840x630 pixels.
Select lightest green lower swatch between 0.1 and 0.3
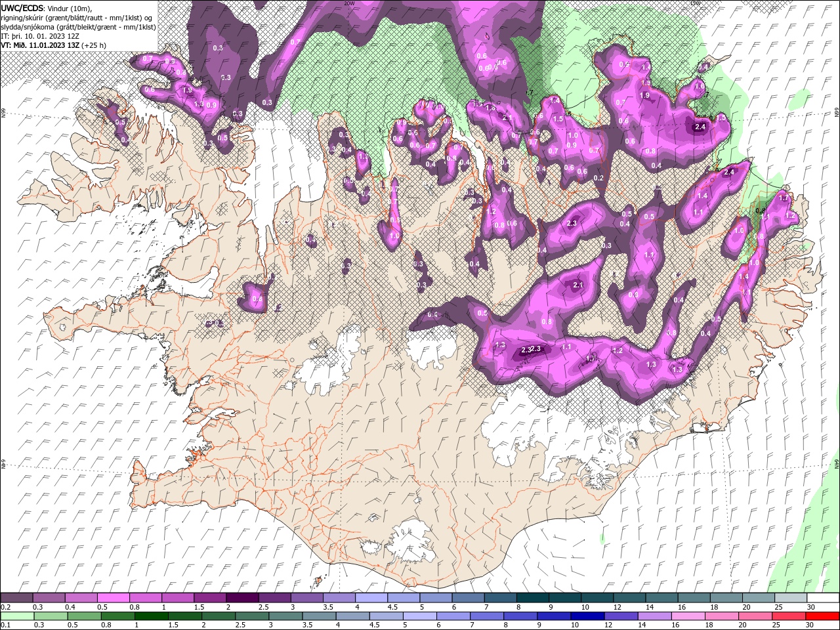[x=17, y=616]
